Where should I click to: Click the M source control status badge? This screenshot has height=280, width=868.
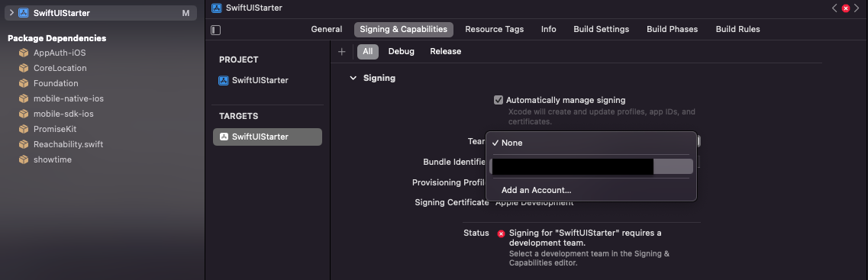[x=186, y=13]
